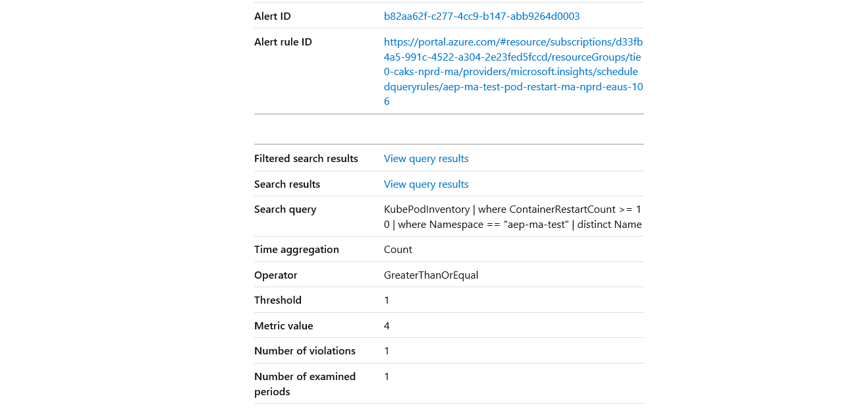
Task: Select the "GreaterThanOrEqual" operator value
Action: (x=431, y=275)
